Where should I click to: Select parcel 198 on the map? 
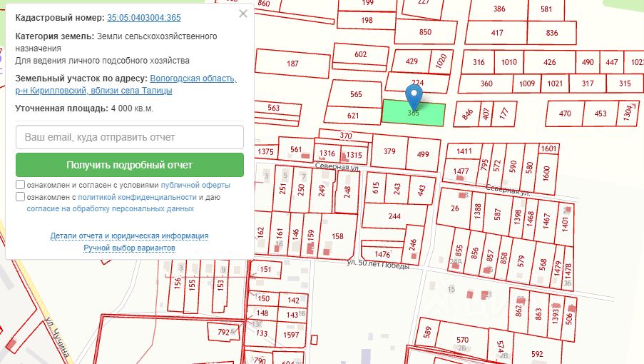point(367,20)
